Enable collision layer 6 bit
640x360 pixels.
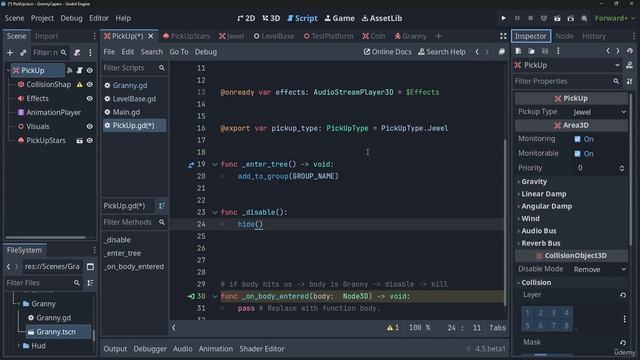pos(540,326)
